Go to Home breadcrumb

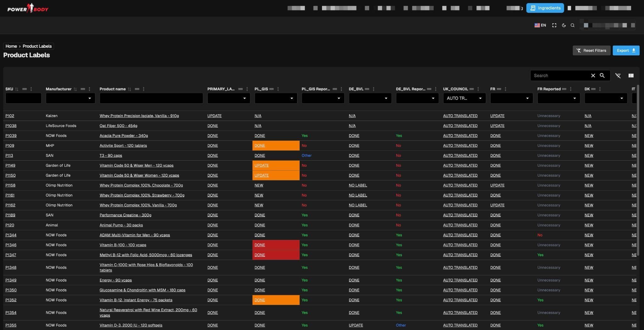point(11,46)
